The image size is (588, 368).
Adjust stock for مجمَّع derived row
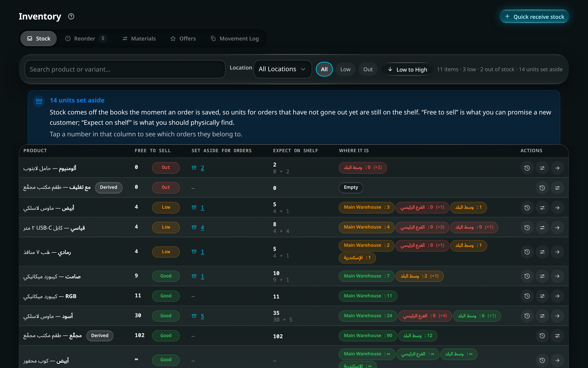pos(557,336)
